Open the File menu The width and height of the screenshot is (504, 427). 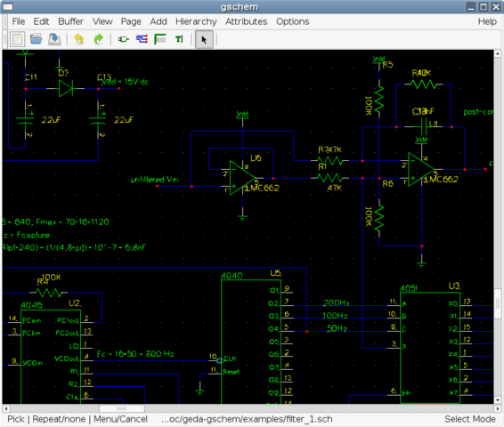coord(19,21)
